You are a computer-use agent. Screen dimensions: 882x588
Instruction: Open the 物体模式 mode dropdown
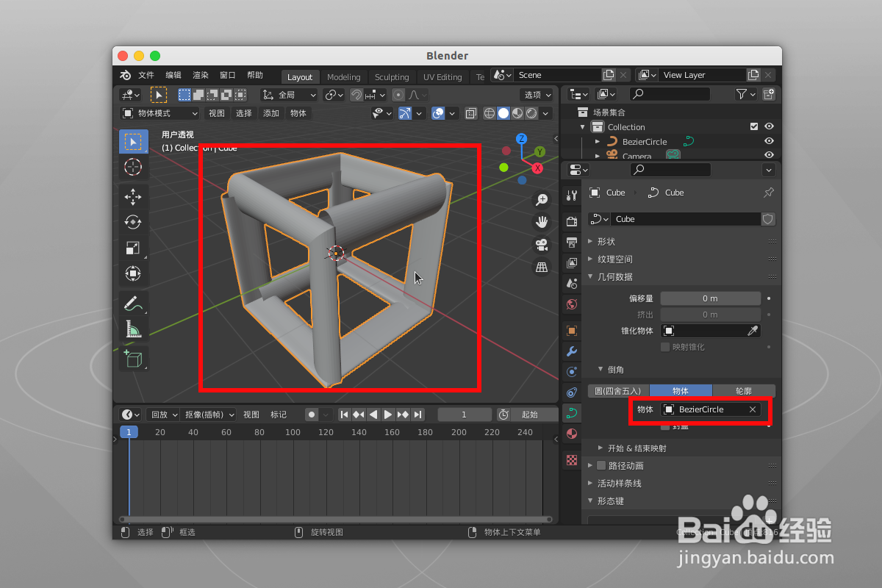pos(158,112)
